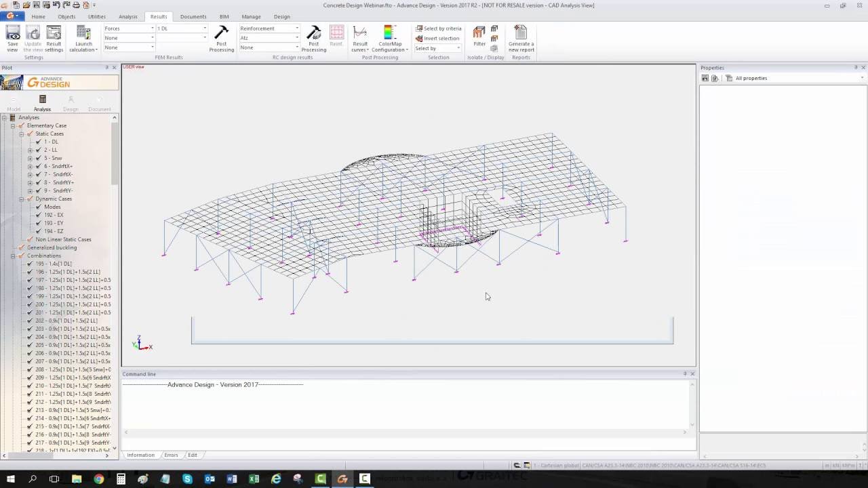Screen dimensions: 868x488
Task: Select Model mode in Pilot
Action: pyautogui.click(x=14, y=103)
